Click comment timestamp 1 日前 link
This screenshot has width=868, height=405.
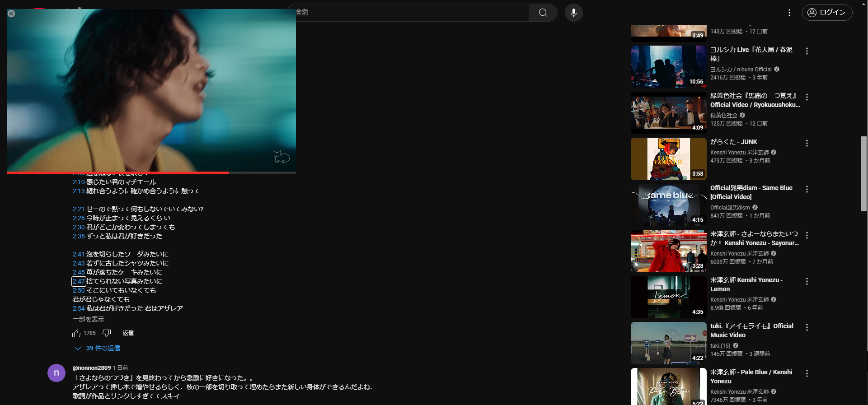tap(120, 368)
